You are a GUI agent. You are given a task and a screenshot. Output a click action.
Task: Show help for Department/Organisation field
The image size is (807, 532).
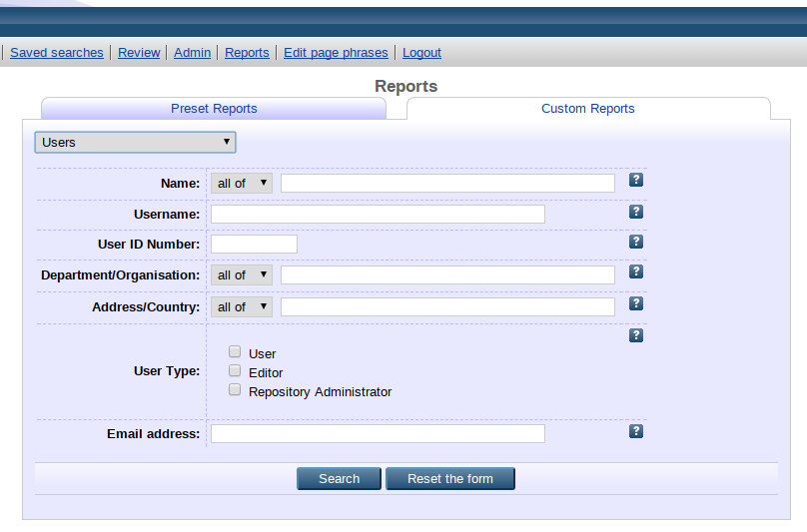coord(636,271)
